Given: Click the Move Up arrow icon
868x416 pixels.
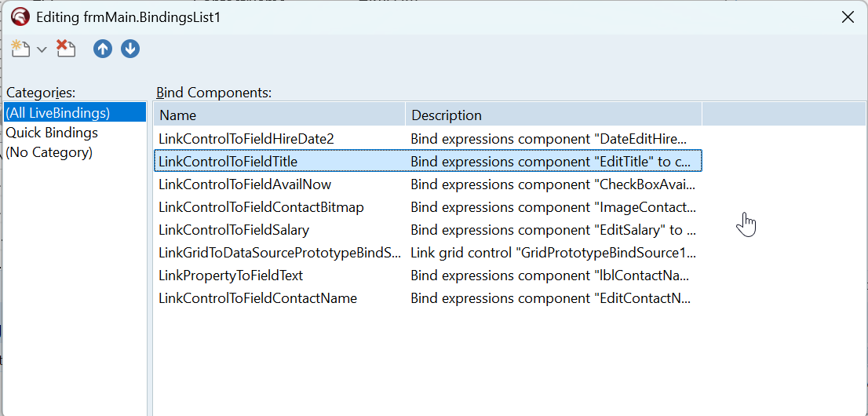Looking at the screenshot, I should pyautogui.click(x=103, y=49).
